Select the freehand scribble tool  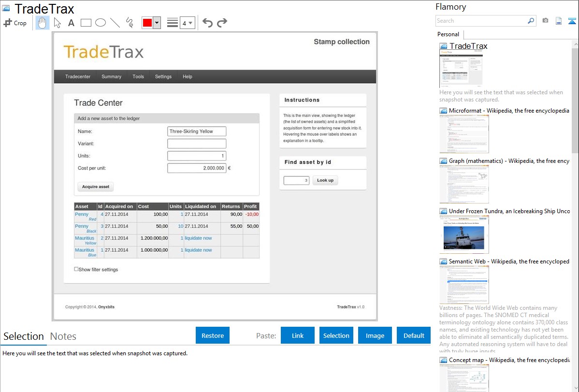coord(130,23)
